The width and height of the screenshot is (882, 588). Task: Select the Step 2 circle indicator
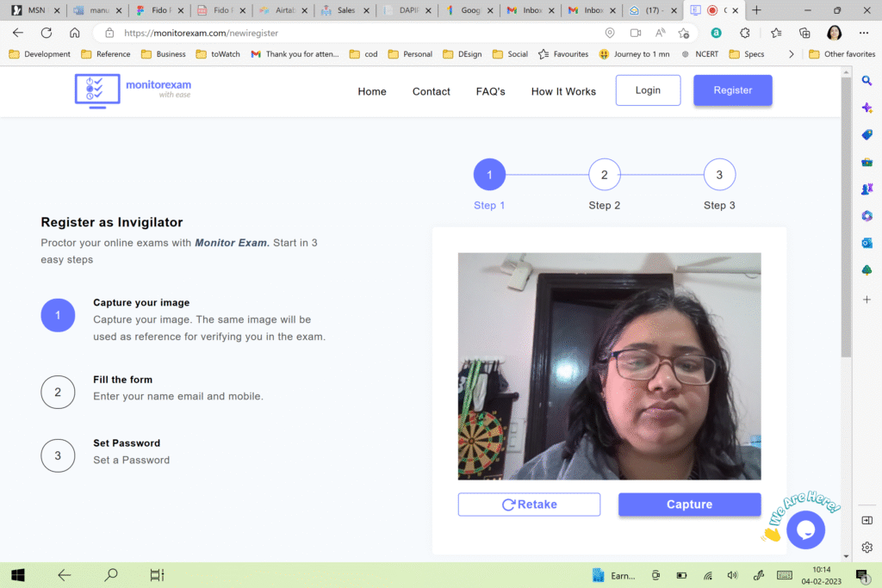click(604, 175)
